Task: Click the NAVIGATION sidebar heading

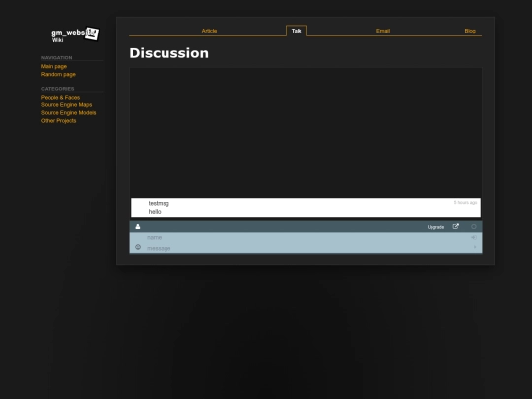Action: (57, 58)
